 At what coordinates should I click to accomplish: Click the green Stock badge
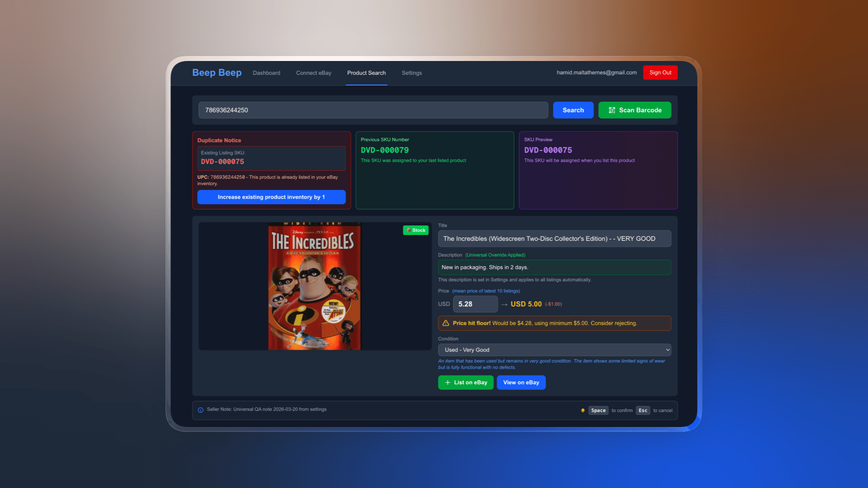(x=415, y=230)
